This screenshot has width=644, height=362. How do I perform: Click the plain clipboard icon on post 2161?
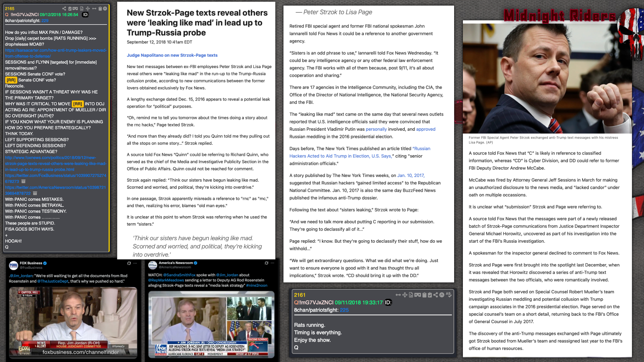click(x=424, y=295)
